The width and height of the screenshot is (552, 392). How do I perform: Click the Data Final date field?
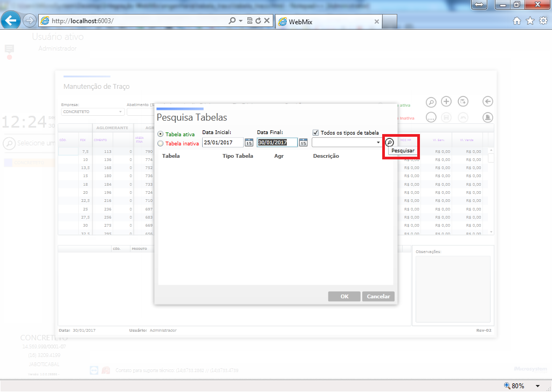point(278,142)
